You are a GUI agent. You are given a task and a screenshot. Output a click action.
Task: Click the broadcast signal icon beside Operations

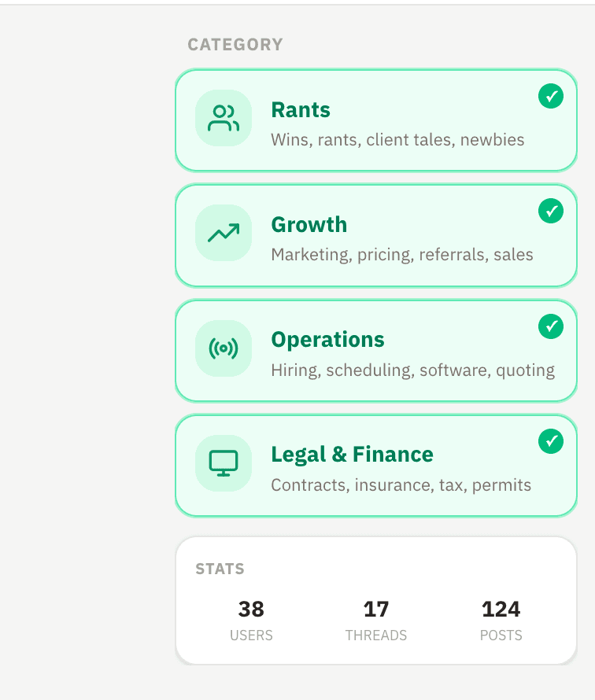(224, 348)
